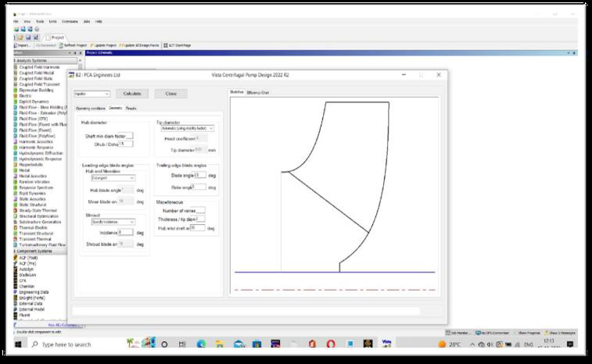Click the Microsoft Edge taskbar icon
Viewport: 592px width, 364px height.
tap(201, 344)
